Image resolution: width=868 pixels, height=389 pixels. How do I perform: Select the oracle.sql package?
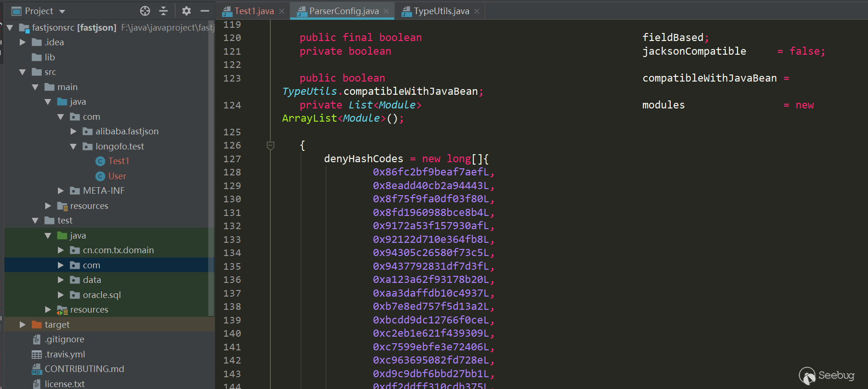pyautogui.click(x=102, y=295)
